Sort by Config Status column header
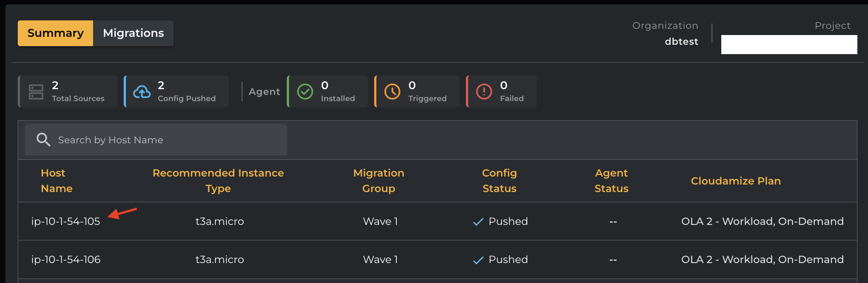The height and width of the screenshot is (283, 868). (500, 181)
